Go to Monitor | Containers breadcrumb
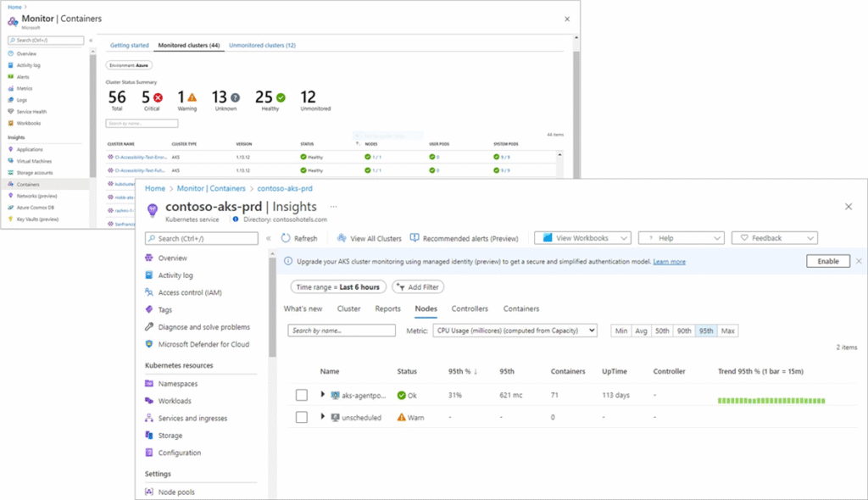The width and height of the screenshot is (868, 500). 211,188
